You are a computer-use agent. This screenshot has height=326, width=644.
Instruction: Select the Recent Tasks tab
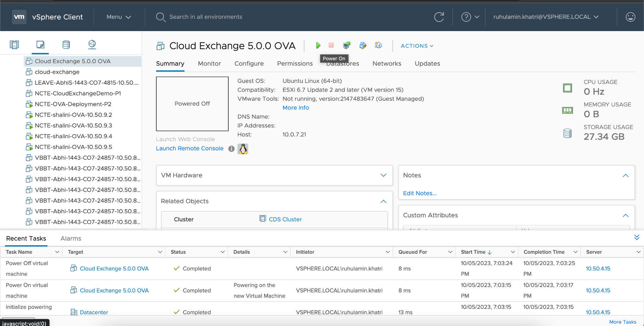coord(26,238)
